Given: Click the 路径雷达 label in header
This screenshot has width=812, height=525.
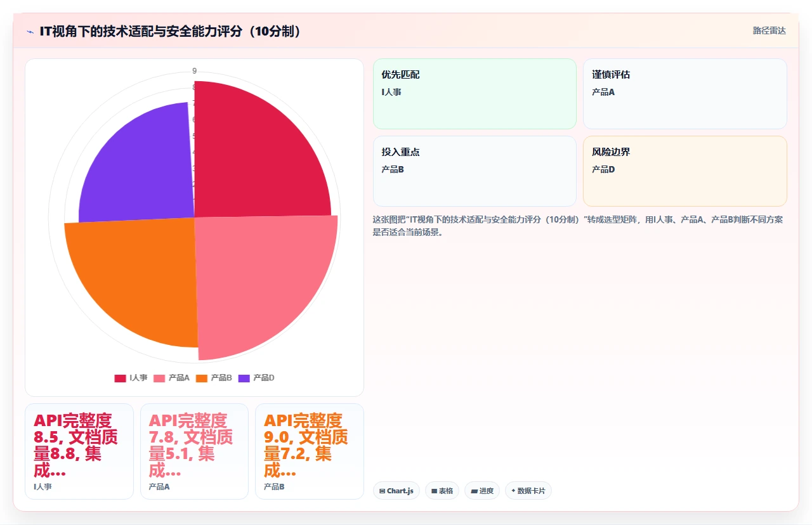Looking at the screenshot, I should pos(769,30).
